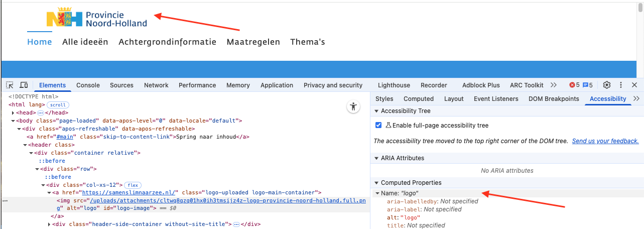Image resolution: width=644 pixels, height=229 pixels.
Task: Click the scroll badge next to html
Action: [x=57, y=105]
